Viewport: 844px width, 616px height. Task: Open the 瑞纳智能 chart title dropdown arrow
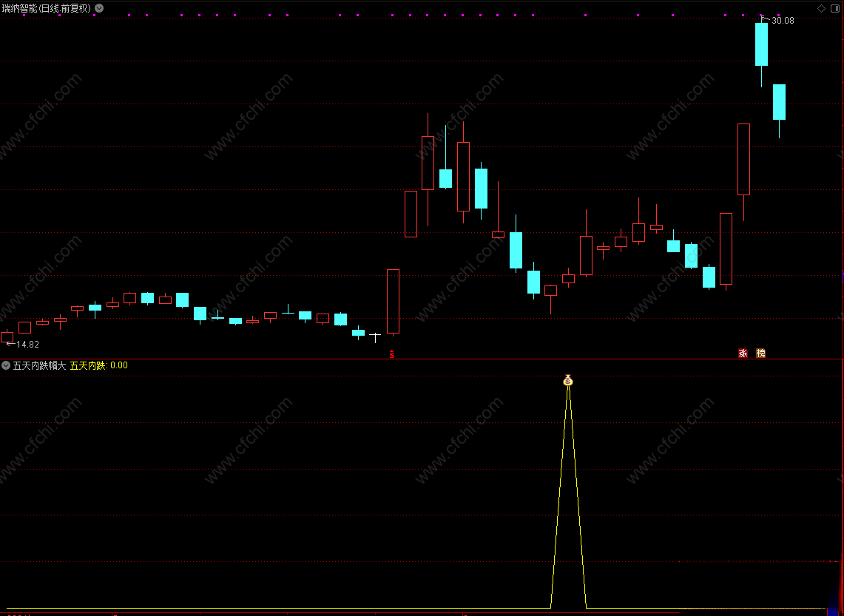[x=99, y=8]
